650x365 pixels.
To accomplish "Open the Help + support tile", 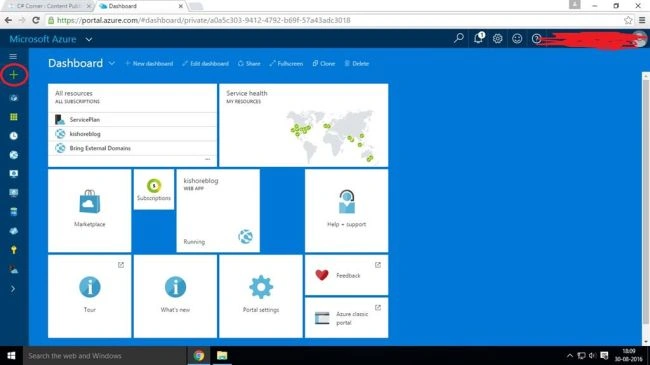I will pos(347,210).
